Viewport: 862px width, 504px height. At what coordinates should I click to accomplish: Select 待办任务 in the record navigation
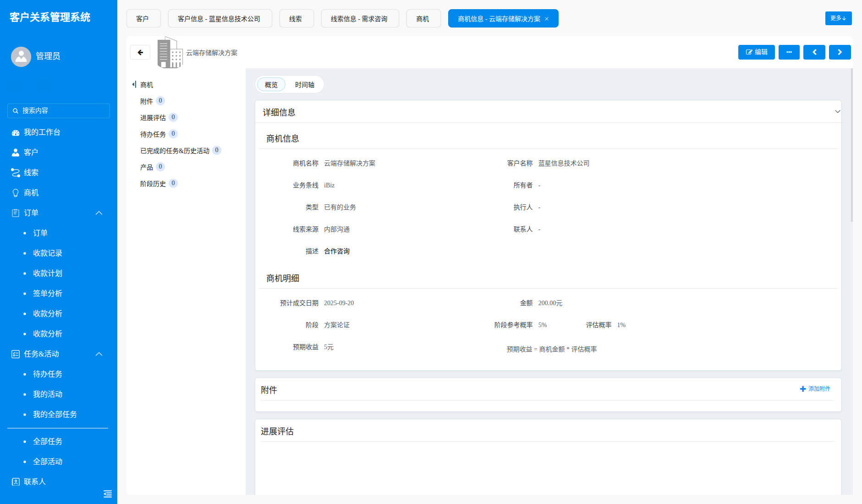point(153,134)
